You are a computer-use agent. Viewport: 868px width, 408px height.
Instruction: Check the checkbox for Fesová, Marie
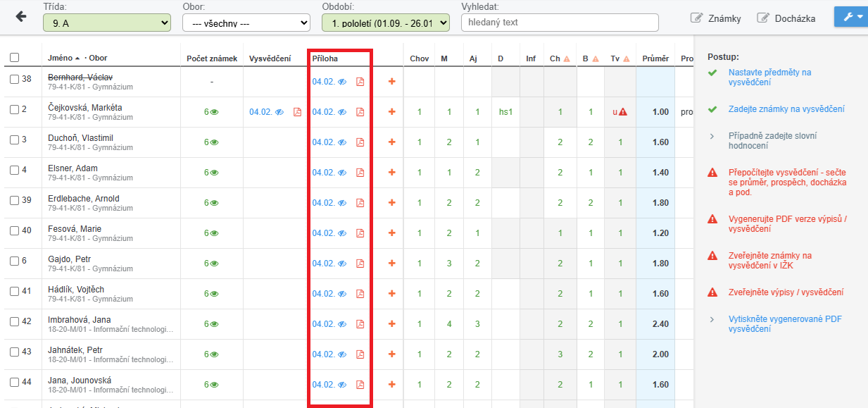(15, 230)
